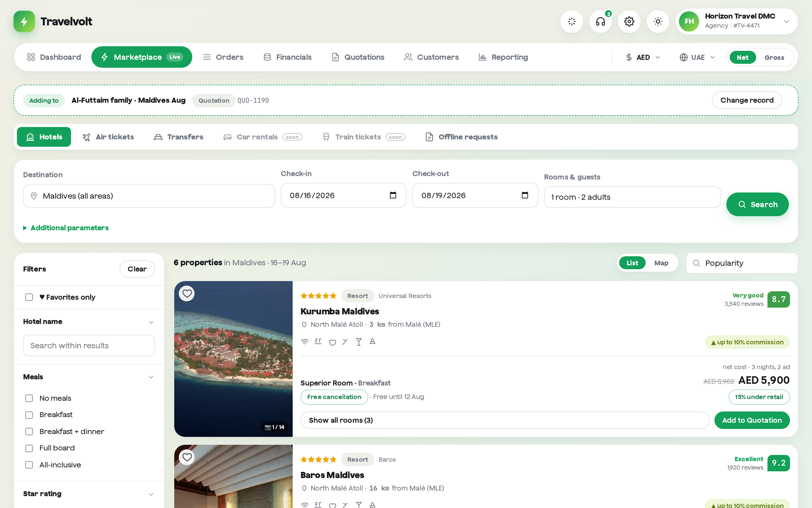Check the No meals filter
The image size is (812, 508).
(x=29, y=398)
